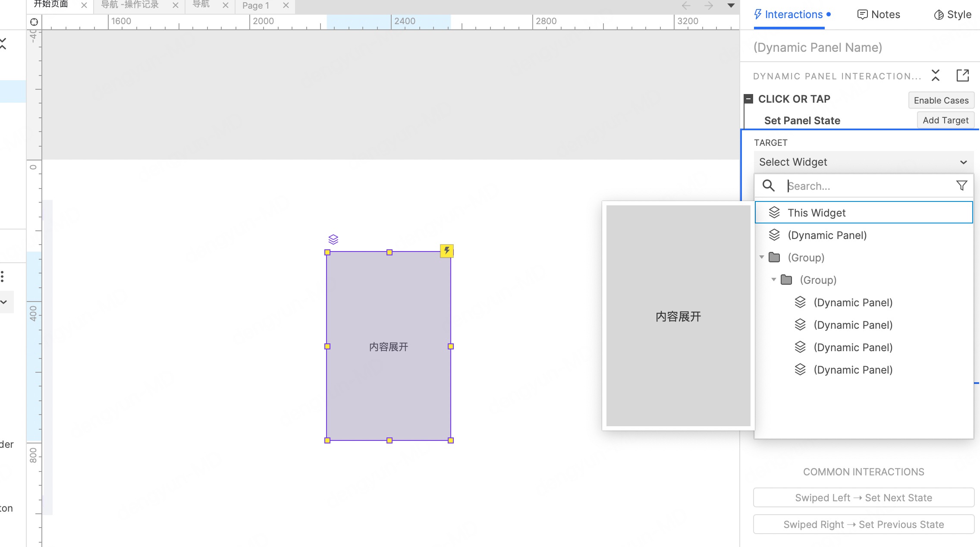
Task: Collapse the Click or Tap event
Action: 749,99
